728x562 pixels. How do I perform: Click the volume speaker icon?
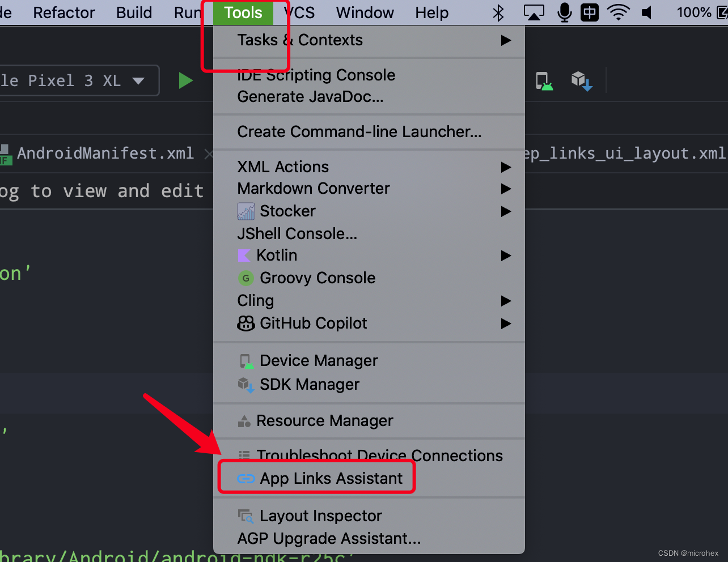[647, 12]
